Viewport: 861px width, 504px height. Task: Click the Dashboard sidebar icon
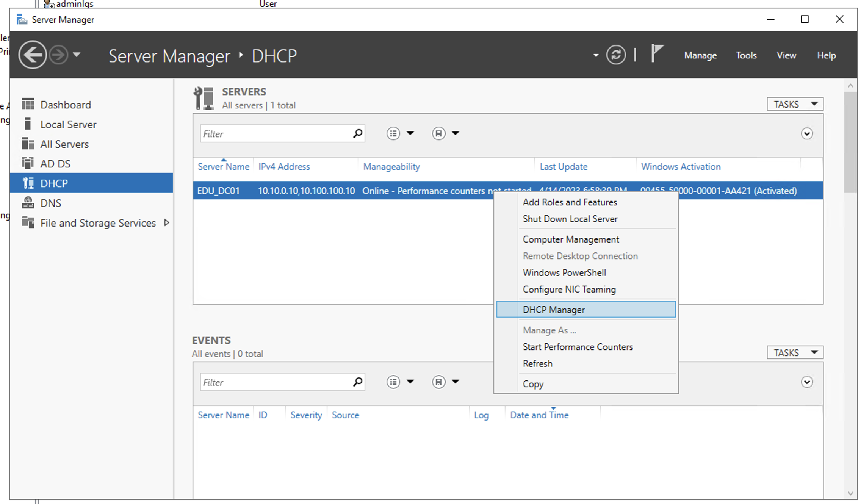[x=28, y=104]
